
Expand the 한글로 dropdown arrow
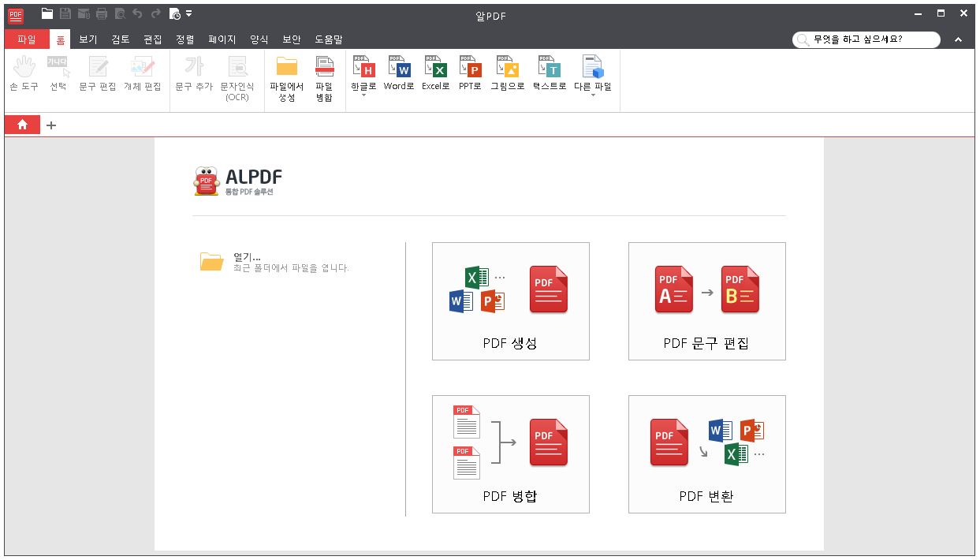click(364, 95)
